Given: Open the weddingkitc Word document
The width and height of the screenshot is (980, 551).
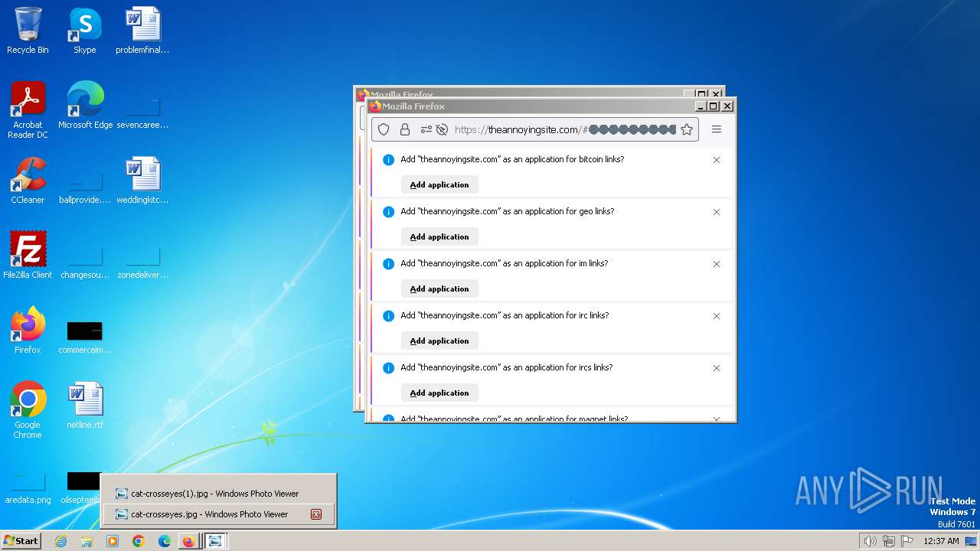Looking at the screenshot, I should 142,181.
